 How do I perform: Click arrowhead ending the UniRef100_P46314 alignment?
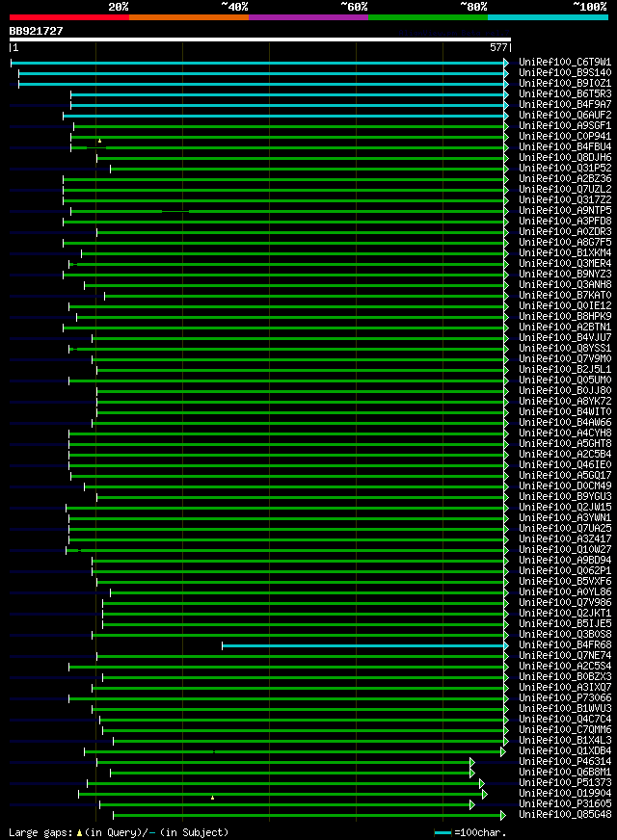472,762
